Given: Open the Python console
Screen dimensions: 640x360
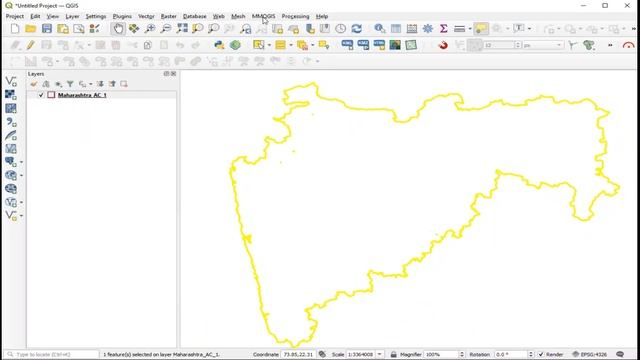Looking at the screenshot, I should (x=219, y=45).
